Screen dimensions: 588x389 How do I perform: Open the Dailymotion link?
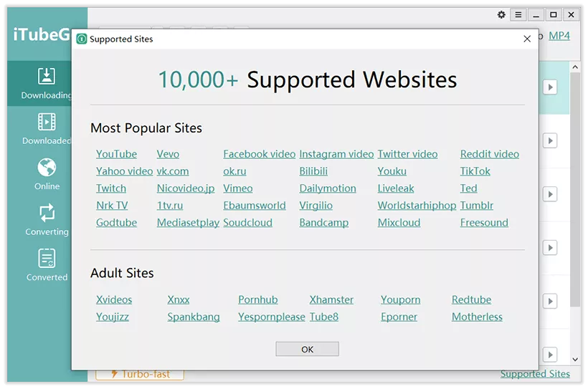click(328, 188)
